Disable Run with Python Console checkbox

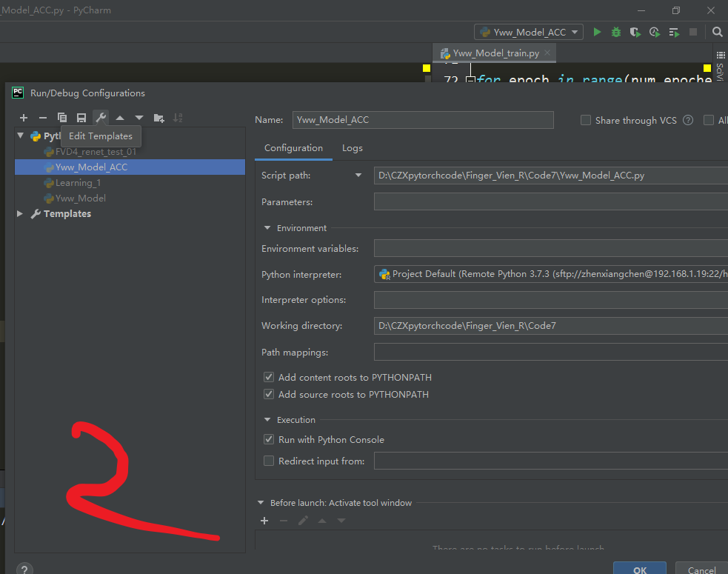point(269,439)
